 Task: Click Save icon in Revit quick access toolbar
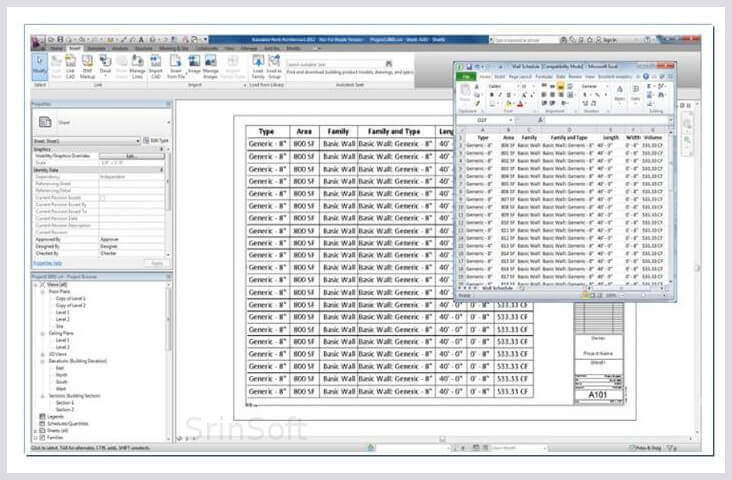pos(60,40)
